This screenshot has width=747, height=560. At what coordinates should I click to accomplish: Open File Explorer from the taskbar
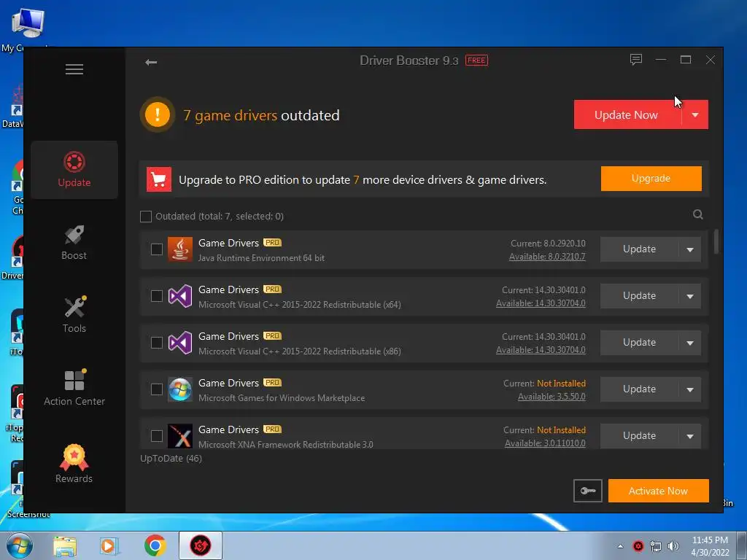[x=65, y=545]
